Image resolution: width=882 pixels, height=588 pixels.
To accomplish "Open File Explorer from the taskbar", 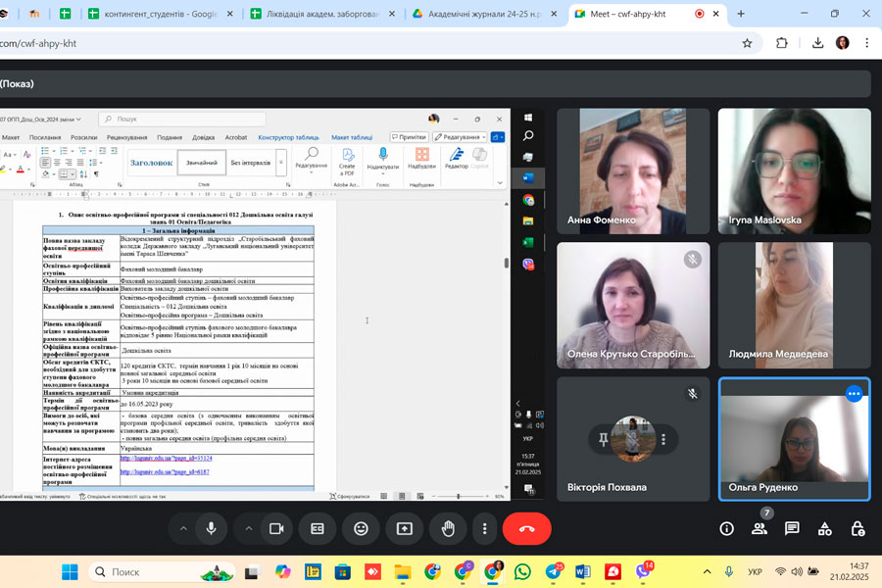I will point(402,571).
